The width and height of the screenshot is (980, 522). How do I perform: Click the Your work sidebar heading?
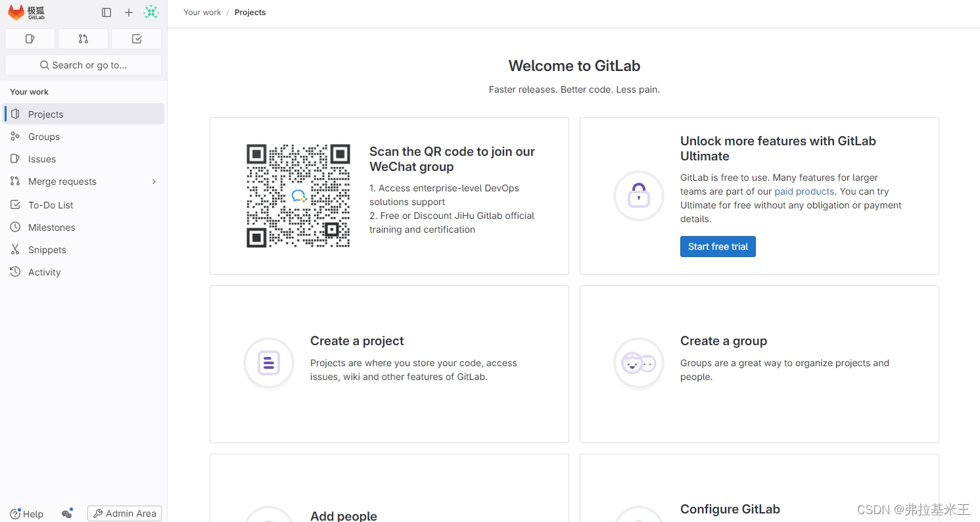pyautogui.click(x=30, y=92)
